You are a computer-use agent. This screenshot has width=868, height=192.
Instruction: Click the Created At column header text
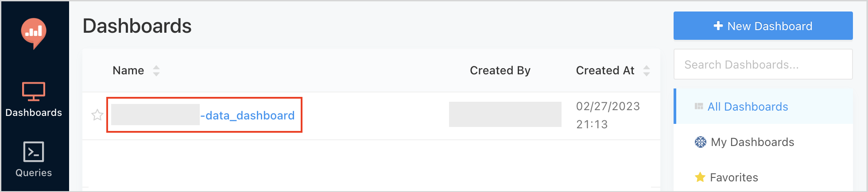605,71
